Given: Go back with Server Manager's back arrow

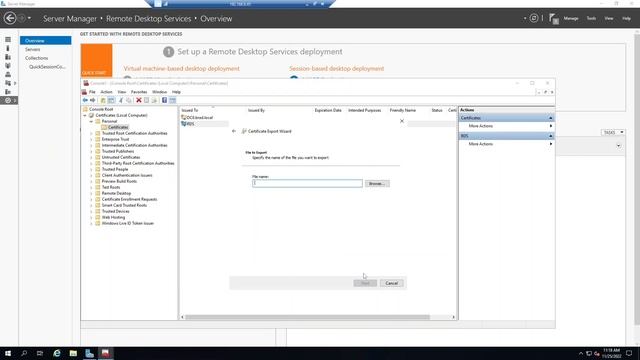Looking at the screenshot, I should click(10, 18).
